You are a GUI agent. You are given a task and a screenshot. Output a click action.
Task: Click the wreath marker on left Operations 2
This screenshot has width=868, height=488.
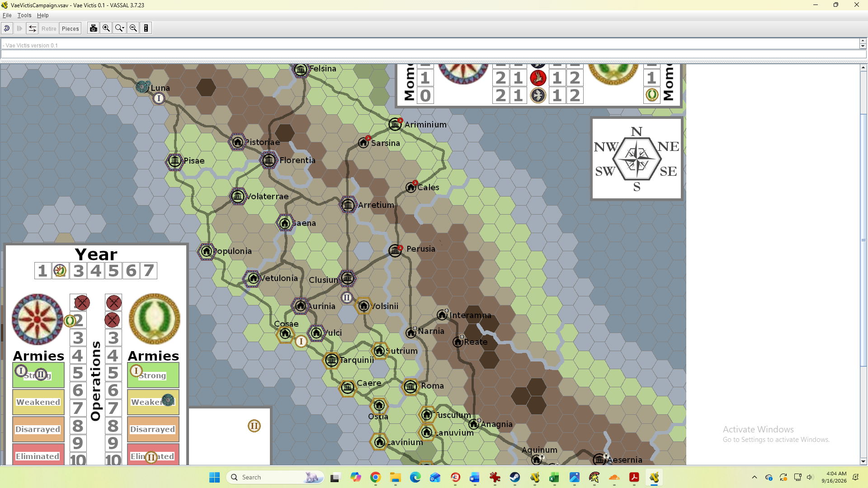point(70,321)
